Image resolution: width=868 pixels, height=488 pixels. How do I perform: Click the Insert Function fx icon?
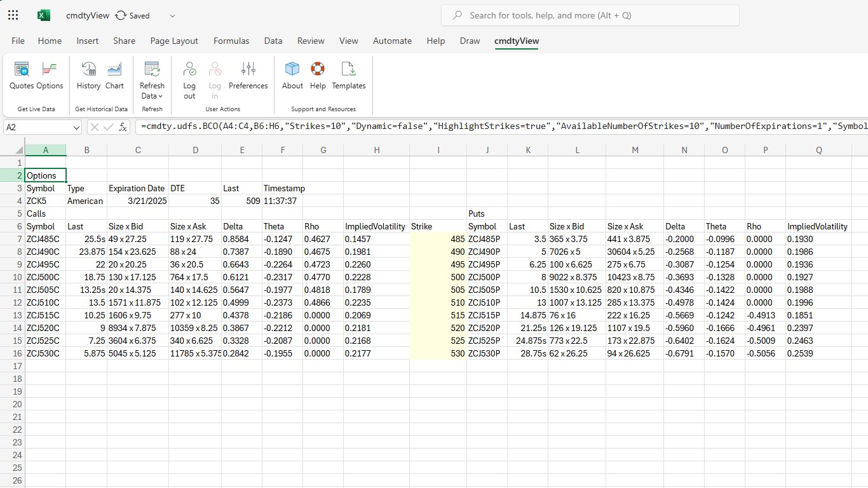123,127
